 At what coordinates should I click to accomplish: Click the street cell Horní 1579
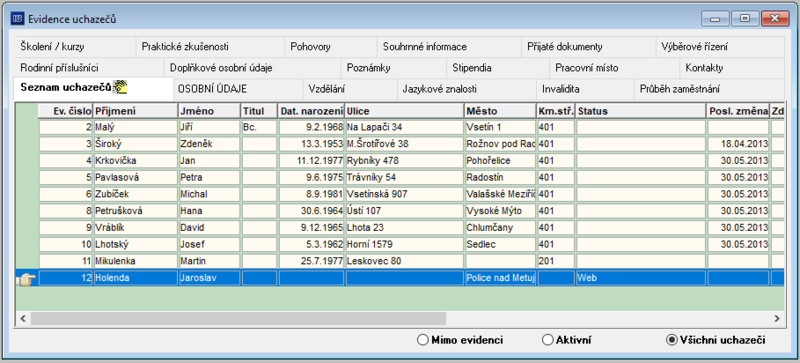click(x=405, y=245)
